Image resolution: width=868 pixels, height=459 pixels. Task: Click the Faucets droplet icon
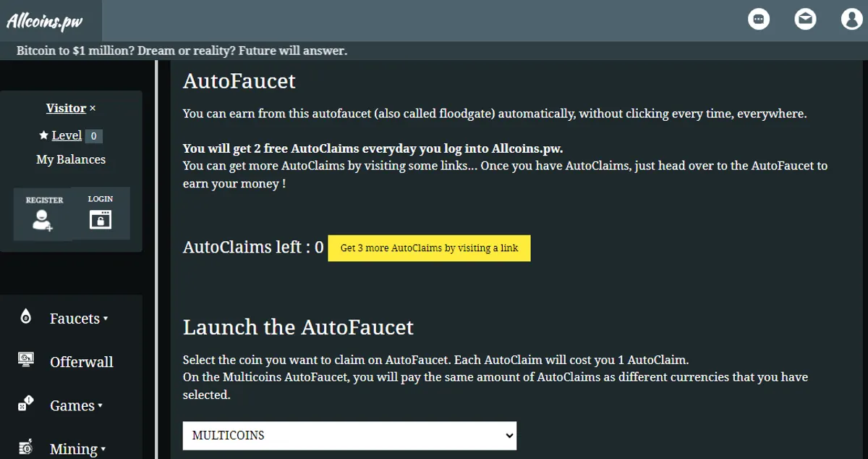(x=26, y=316)
